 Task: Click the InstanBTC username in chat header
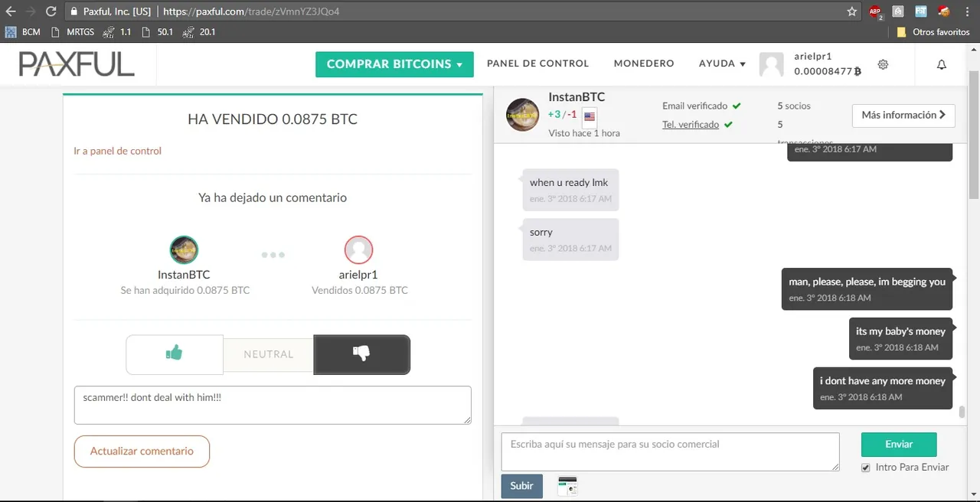pyautogui.click(x=577, y=97)
